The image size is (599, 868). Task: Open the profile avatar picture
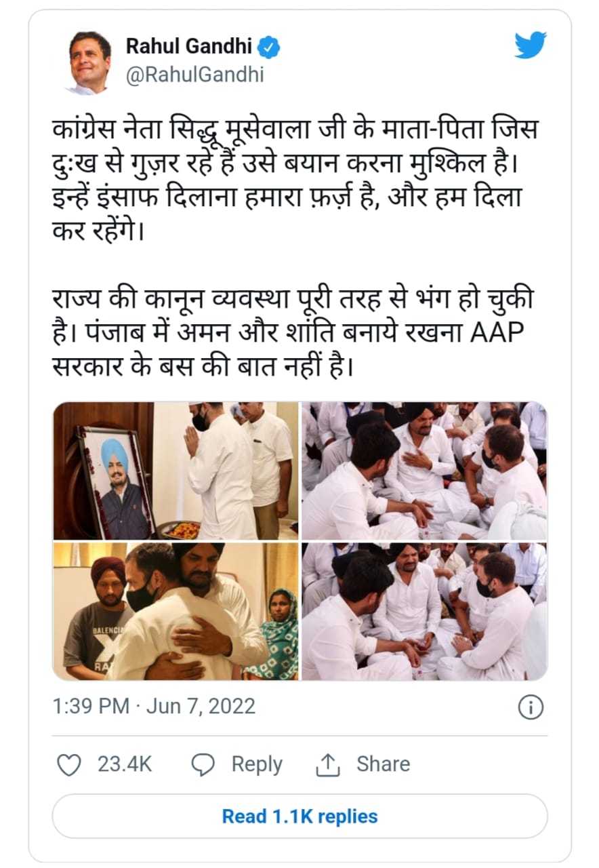point(90,63)
